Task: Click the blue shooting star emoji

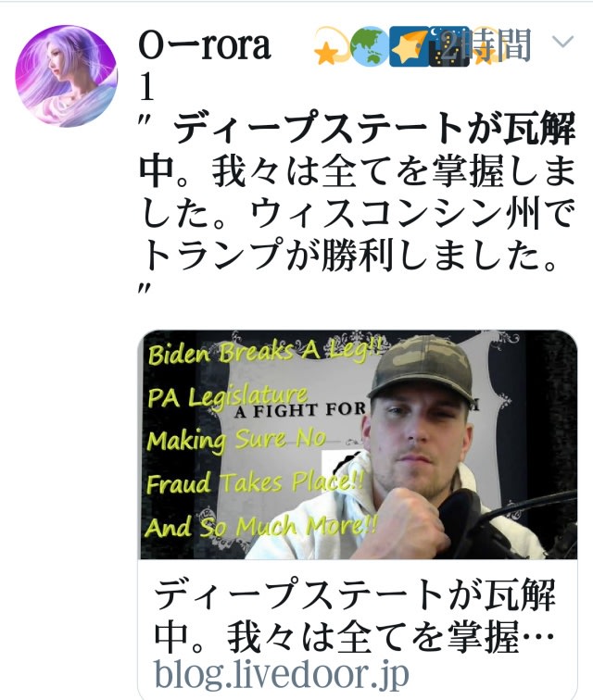Action: tap(409, 46)
